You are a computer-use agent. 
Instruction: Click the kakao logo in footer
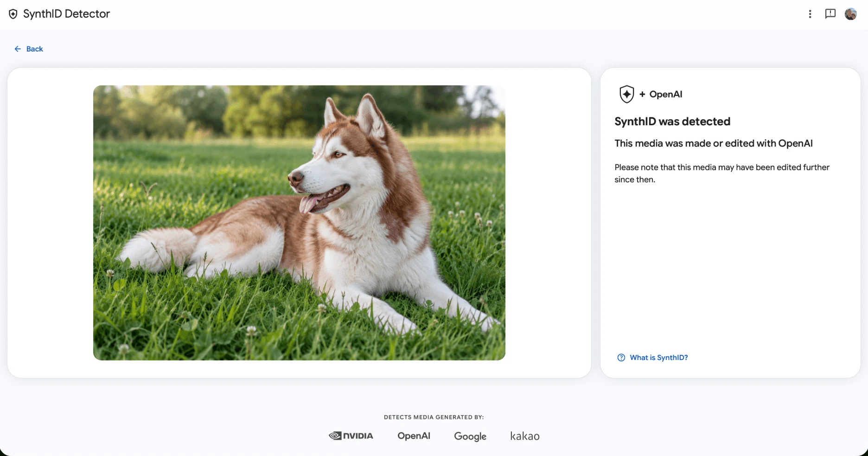click(525, 436)
